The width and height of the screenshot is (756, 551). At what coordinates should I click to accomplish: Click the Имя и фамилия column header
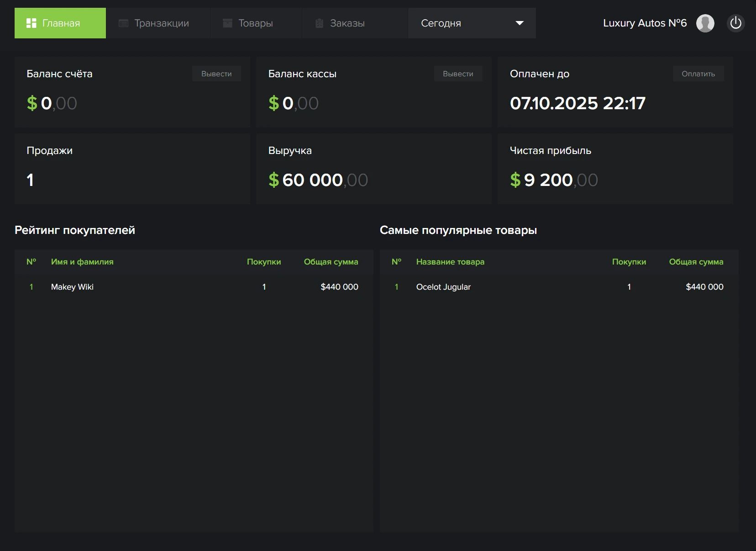(82, 262)
